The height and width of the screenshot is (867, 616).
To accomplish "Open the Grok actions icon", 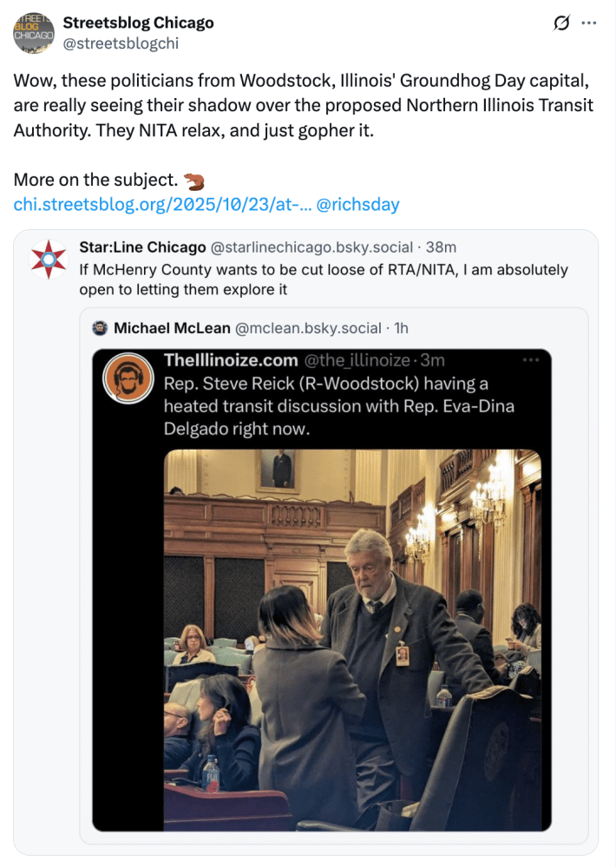I will 561,23.
